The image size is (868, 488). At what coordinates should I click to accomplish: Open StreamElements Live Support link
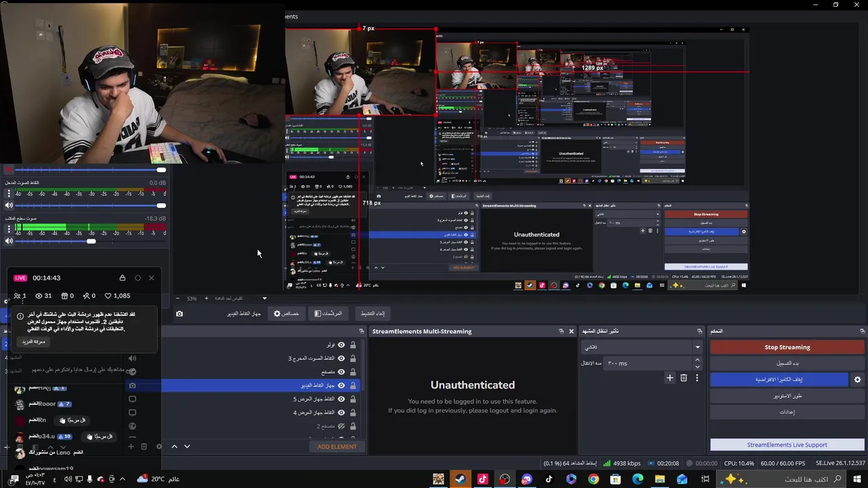(x=787, y=445)
